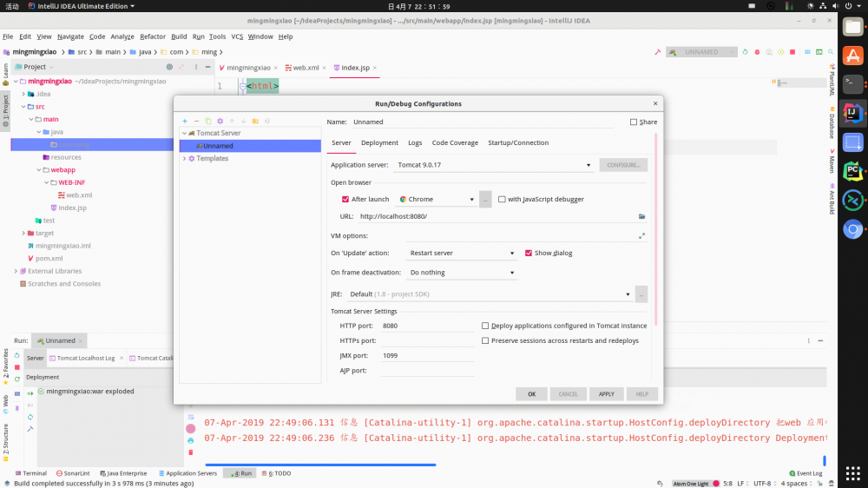Click the wrench Edit defaults icon in the dialog

tap(220, 121)
